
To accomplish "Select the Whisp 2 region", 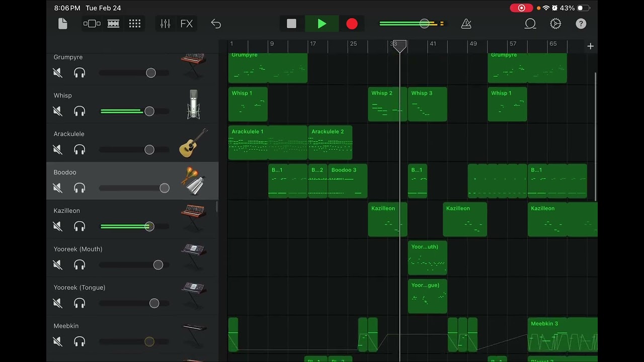I will click(387, 104).
